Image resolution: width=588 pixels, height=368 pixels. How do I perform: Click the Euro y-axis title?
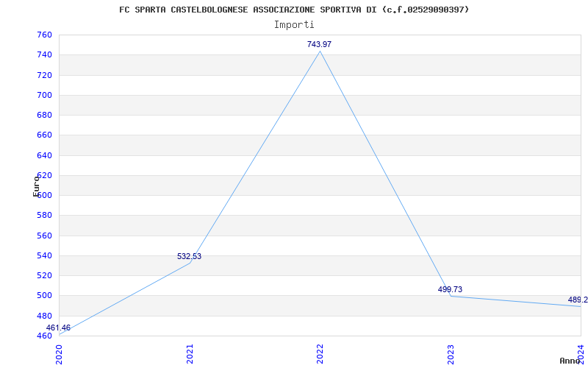coord(36,186)
